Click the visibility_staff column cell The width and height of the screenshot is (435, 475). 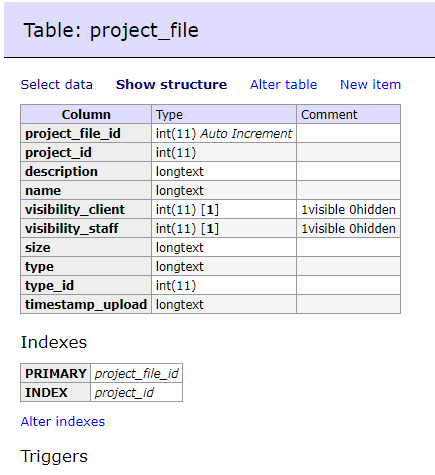click(x=86, y=229)
